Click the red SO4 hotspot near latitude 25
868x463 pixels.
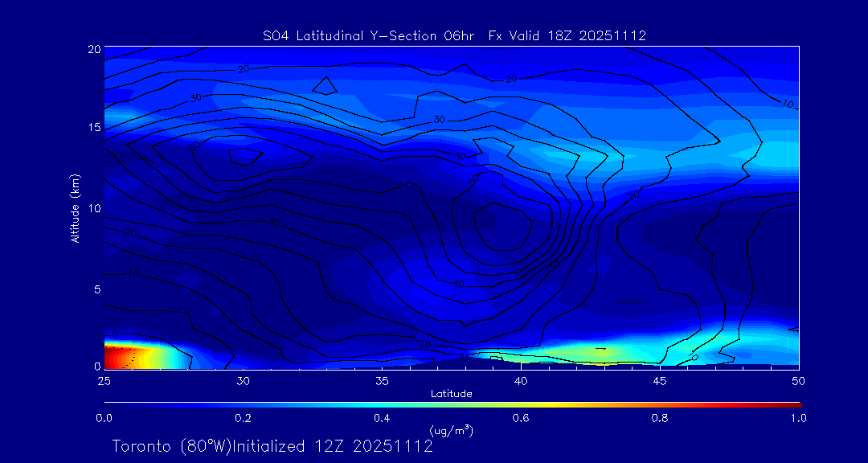pyautogui.click(x=115, y=356)
